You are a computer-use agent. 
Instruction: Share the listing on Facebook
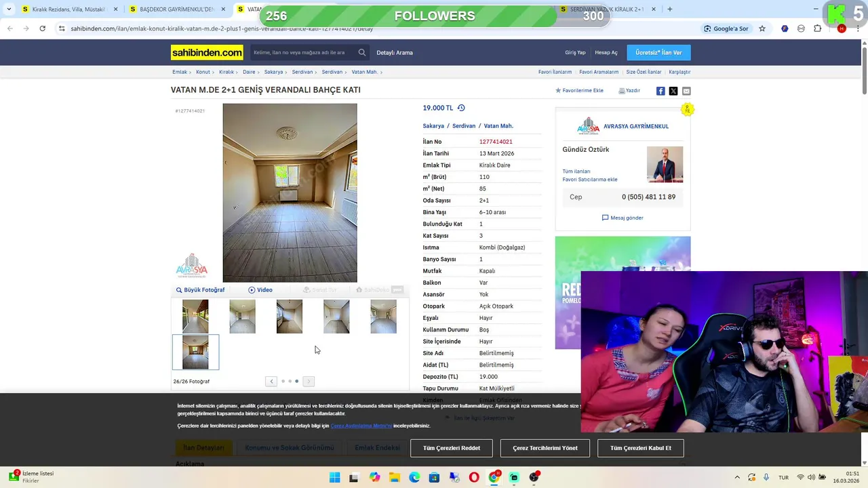click(x=660, y=91)
